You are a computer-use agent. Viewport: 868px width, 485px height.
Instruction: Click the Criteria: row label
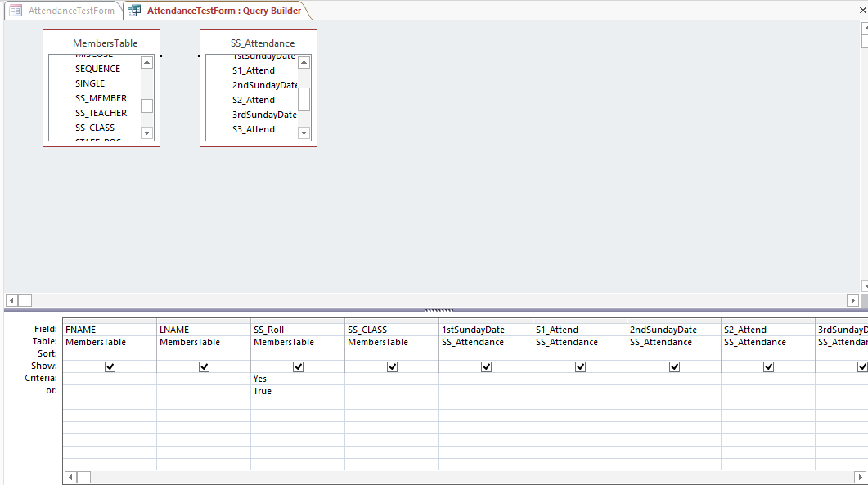[x=41, y=378]
